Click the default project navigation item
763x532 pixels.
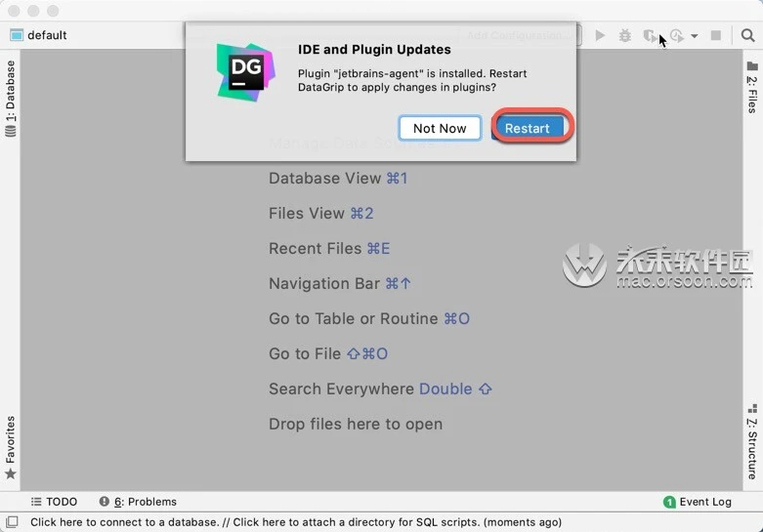point(38,35)
